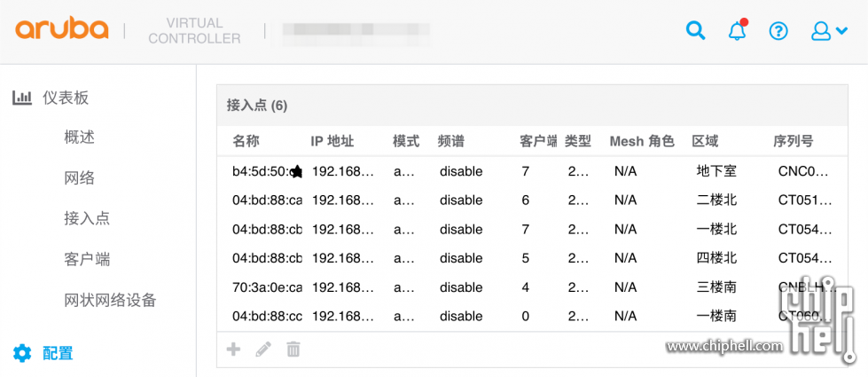Click zone cell 三楼南
The width and height of the screenshot is (868, 377).
pyautogui.click(x=716, y=287)
